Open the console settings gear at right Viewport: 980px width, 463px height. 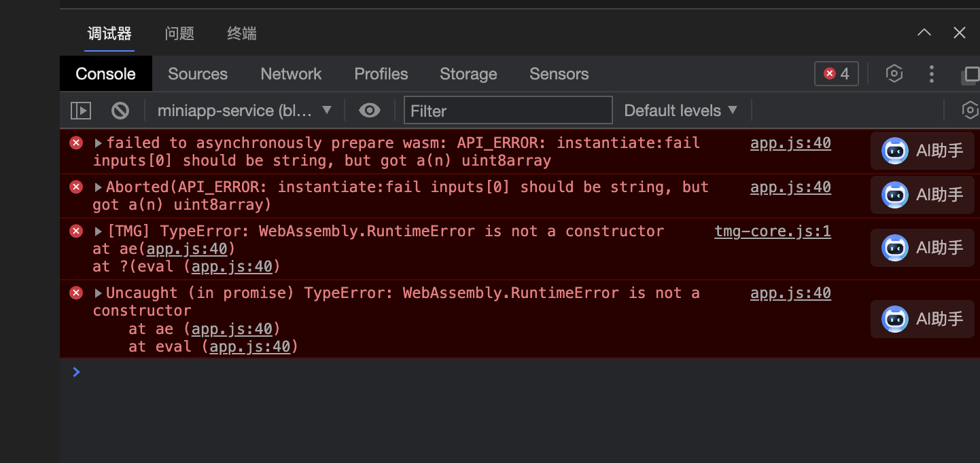tap(970, 111)
